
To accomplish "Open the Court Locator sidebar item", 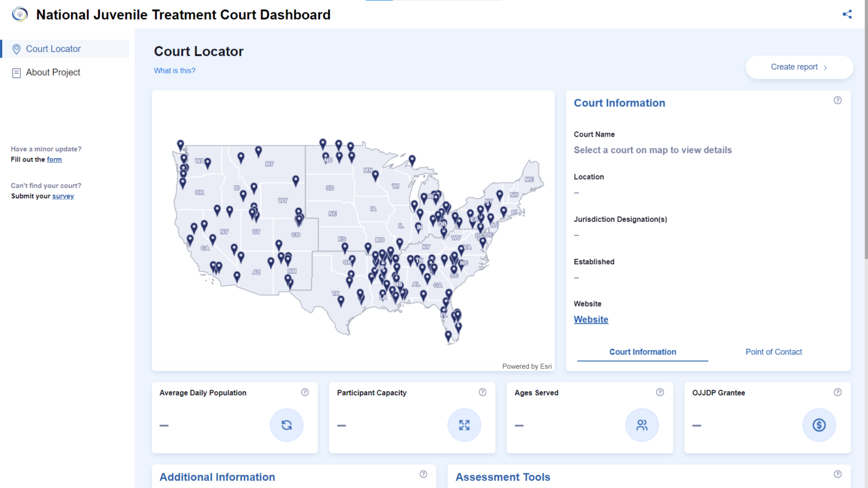I will (x=53, y=49).
